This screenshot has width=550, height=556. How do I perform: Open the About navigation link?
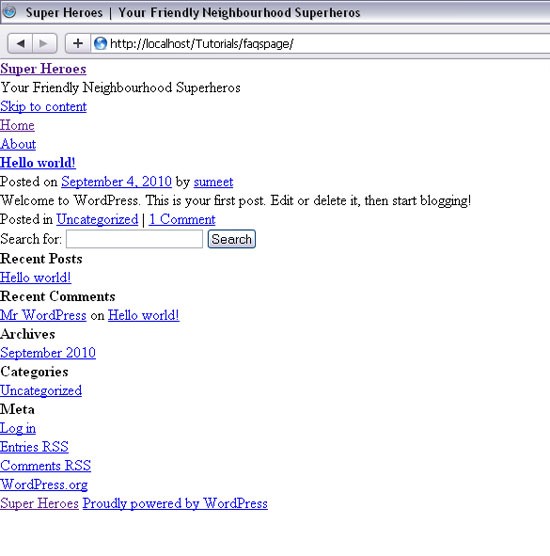[x=18, y=144]
